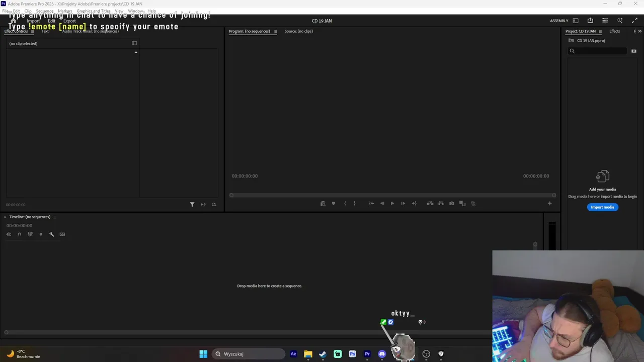Screen dimensions: 644x362
Task: Click the Extract icon in Program monitor
Action: 441,204
